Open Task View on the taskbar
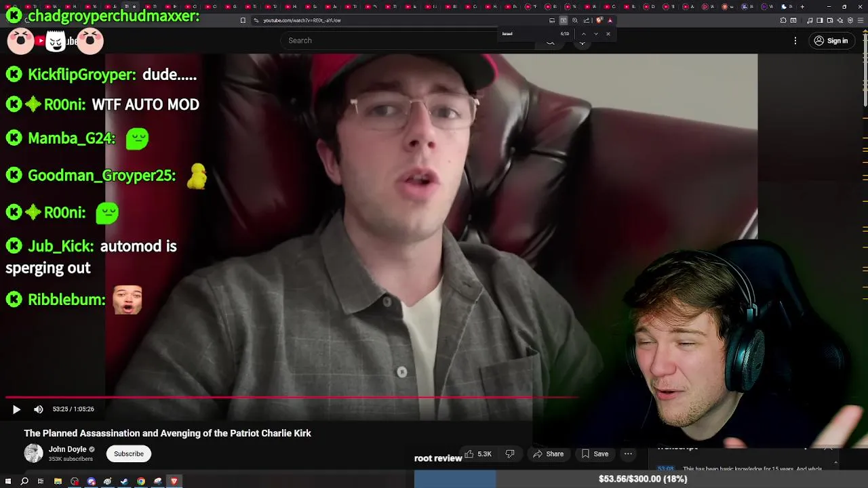 41,481
